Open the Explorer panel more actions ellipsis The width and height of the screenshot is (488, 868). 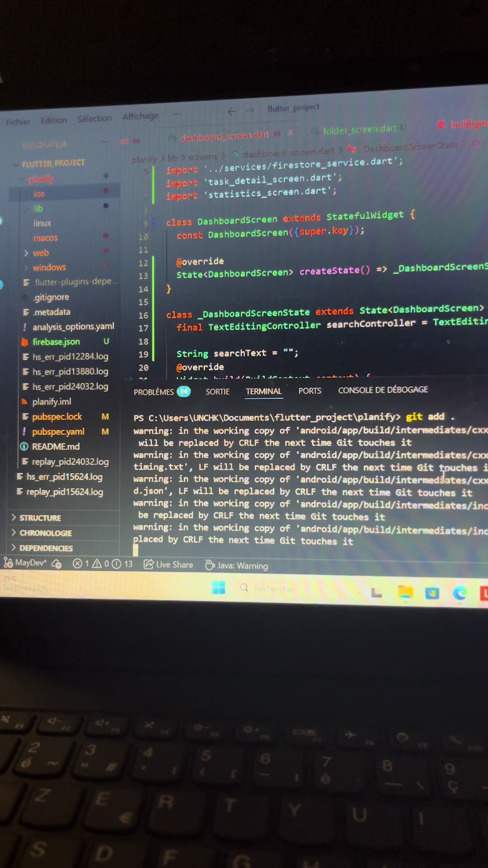pos(105,142)
